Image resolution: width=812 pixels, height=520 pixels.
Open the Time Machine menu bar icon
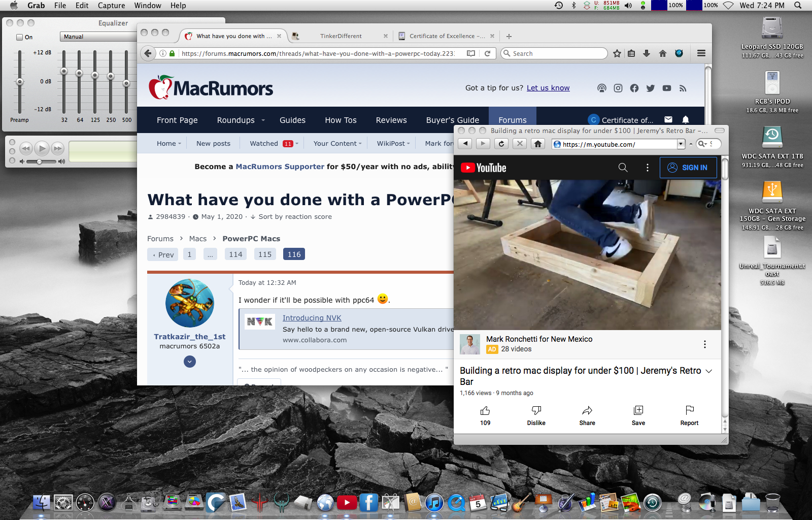click(x=559, y=6)
